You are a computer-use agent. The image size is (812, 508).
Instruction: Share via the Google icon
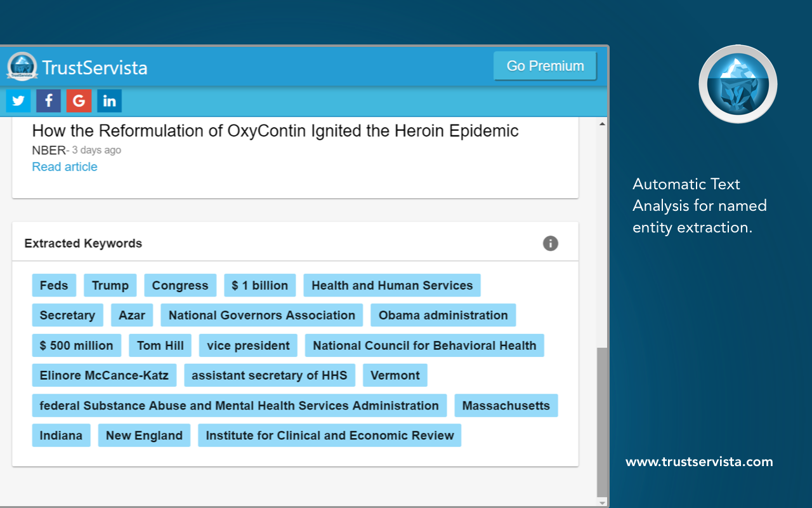coord(79,101)
